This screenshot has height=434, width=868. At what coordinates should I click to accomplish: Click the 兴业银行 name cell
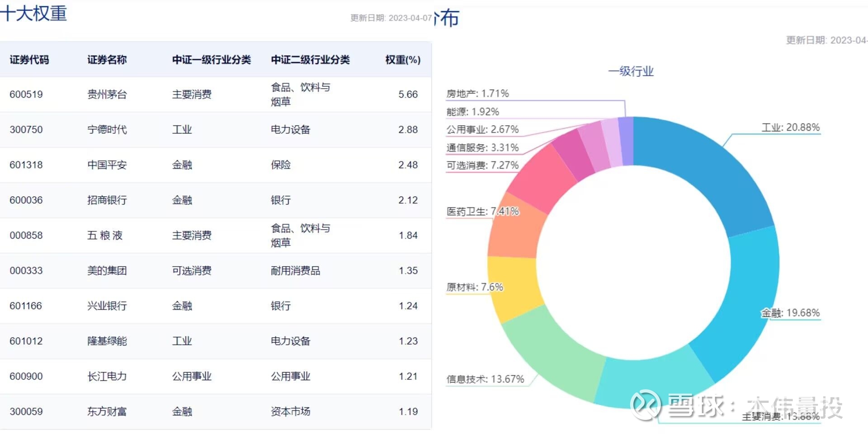(x=107, y=306)
